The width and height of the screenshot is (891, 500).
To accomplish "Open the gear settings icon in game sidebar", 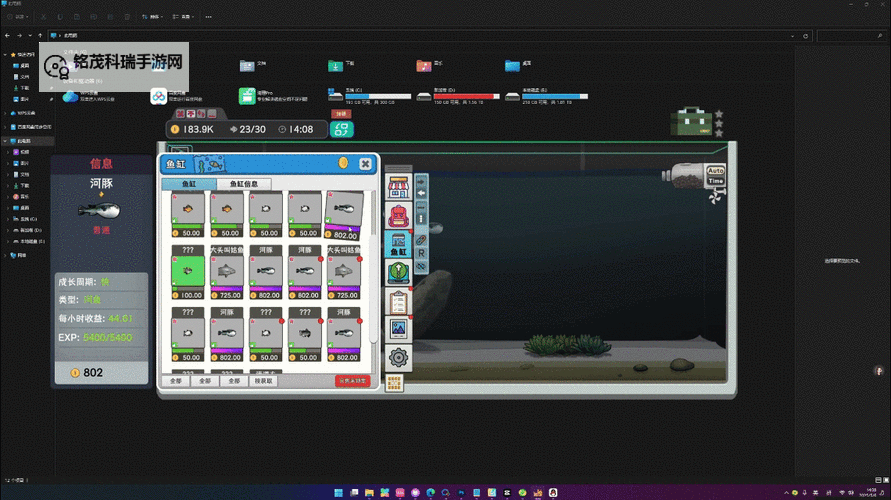I will point(398,357).
